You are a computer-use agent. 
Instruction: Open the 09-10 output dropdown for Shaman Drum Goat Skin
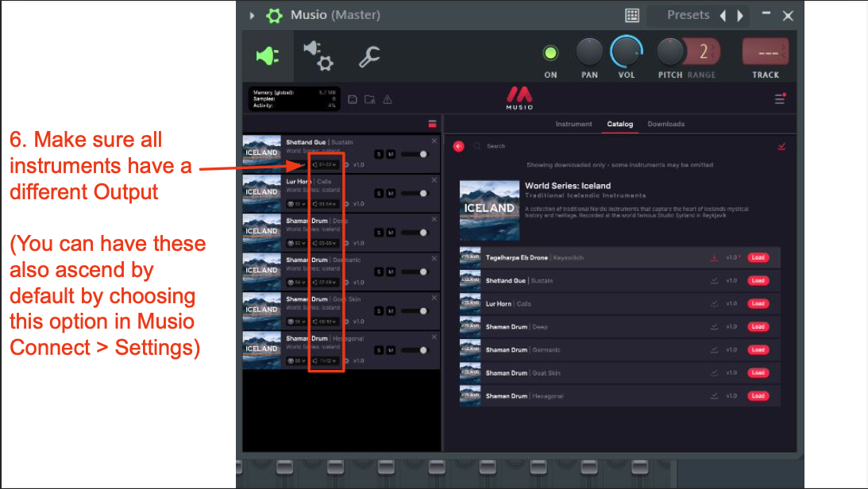324,322
